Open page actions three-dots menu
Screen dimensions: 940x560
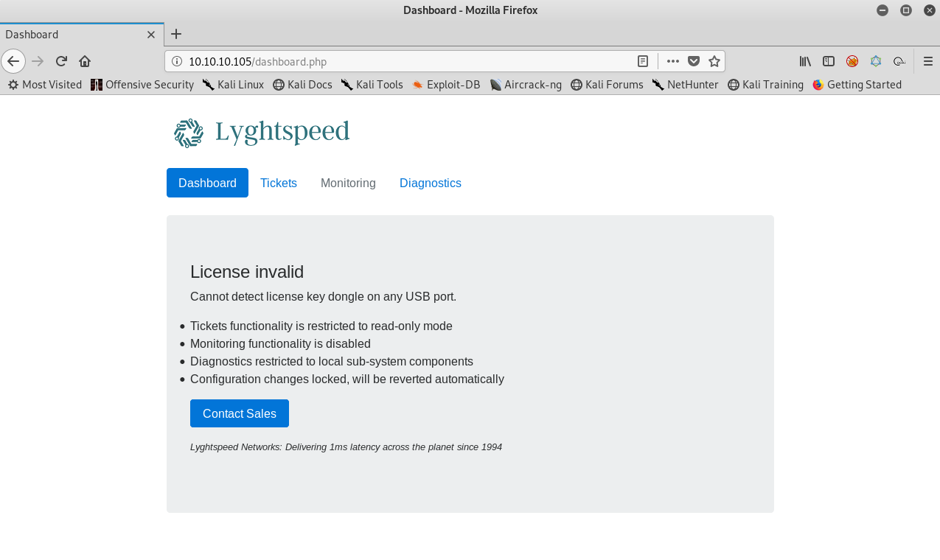(x=672, y=61)
